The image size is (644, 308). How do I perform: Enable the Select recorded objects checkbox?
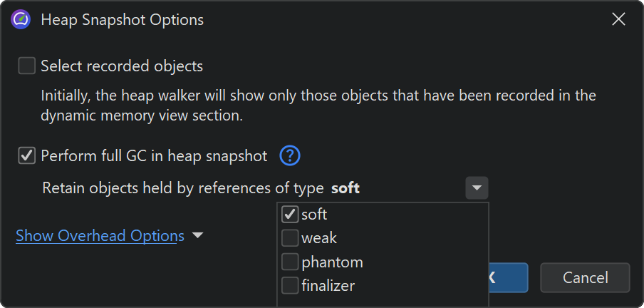click(27, 66)
